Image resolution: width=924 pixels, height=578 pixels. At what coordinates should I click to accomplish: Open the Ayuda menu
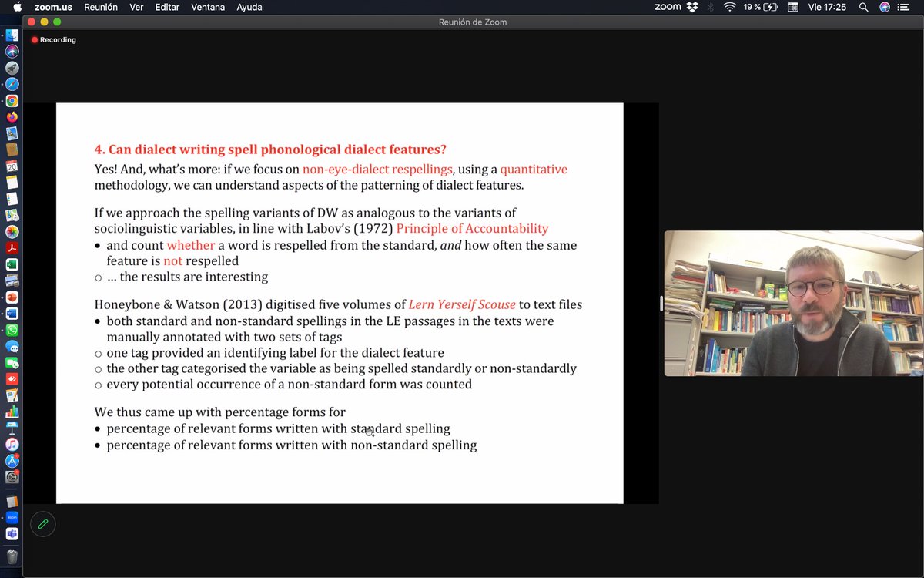(249, 7)
